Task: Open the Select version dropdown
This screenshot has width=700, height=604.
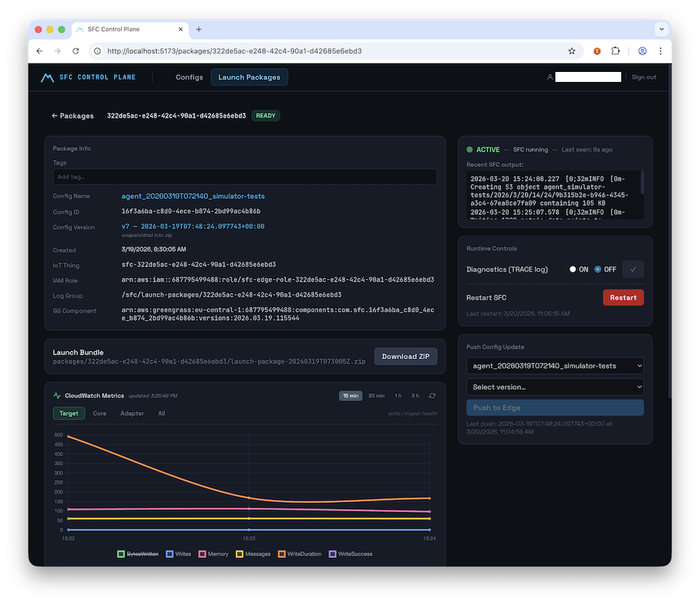Action: 555,387
